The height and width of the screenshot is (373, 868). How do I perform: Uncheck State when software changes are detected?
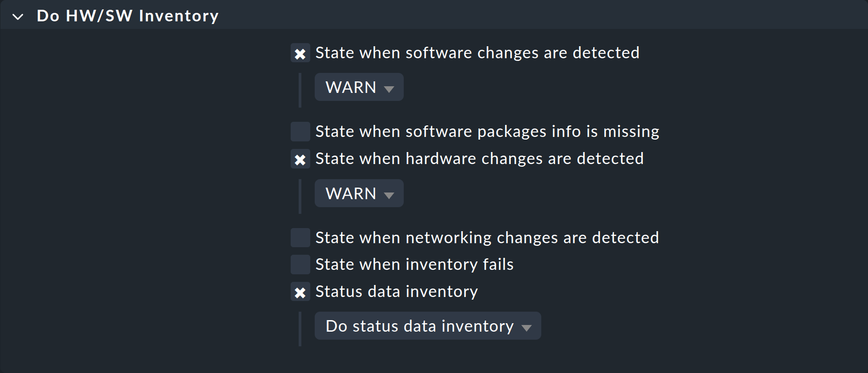[300, 52]
